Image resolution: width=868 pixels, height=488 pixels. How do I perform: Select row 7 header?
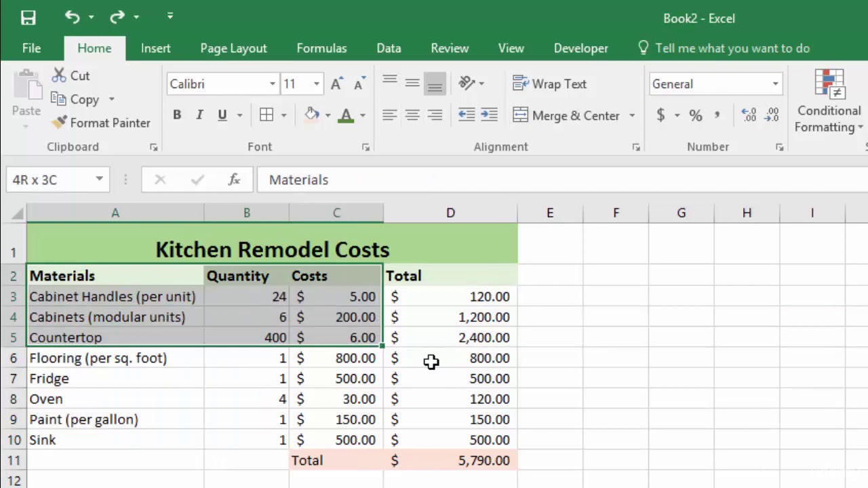(13, 379)
